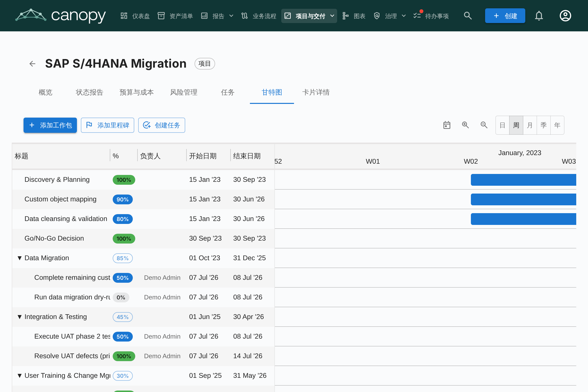Switch to the 概览 tab
This screenshot has height=392, width=588.
[x=46, y=92]
